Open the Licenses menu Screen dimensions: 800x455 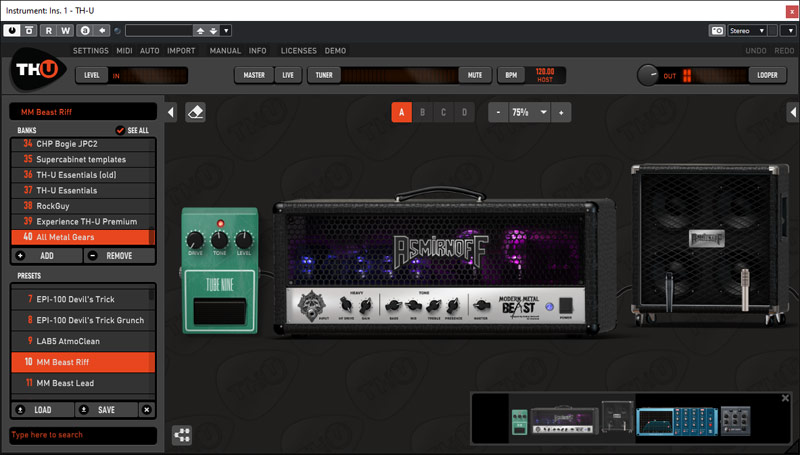pyautogui.click(x=298, y=50)
